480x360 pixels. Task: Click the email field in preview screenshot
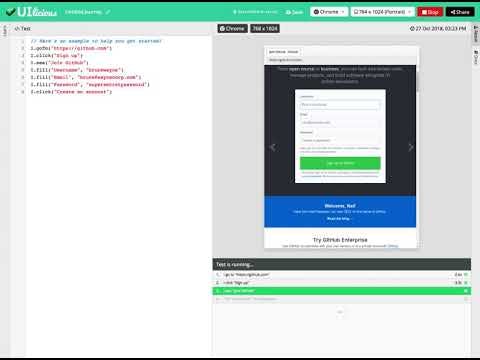pos(340,122)
